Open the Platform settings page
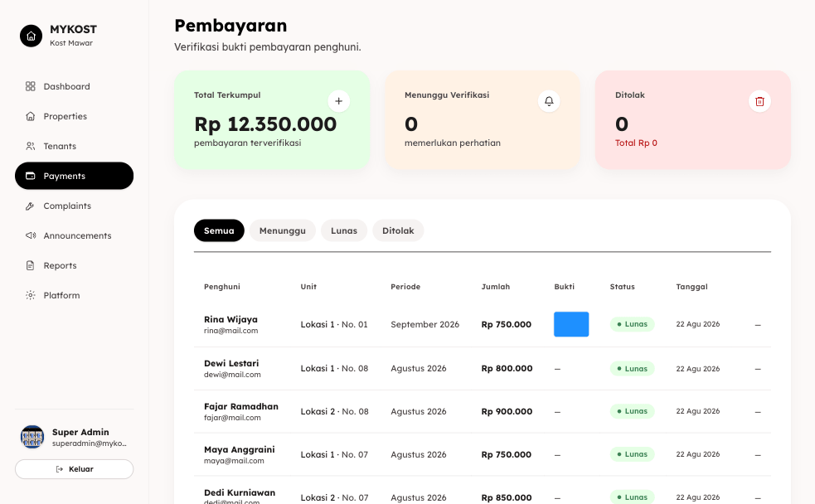Viewport: 815px width, 504px height. [75, 295]
